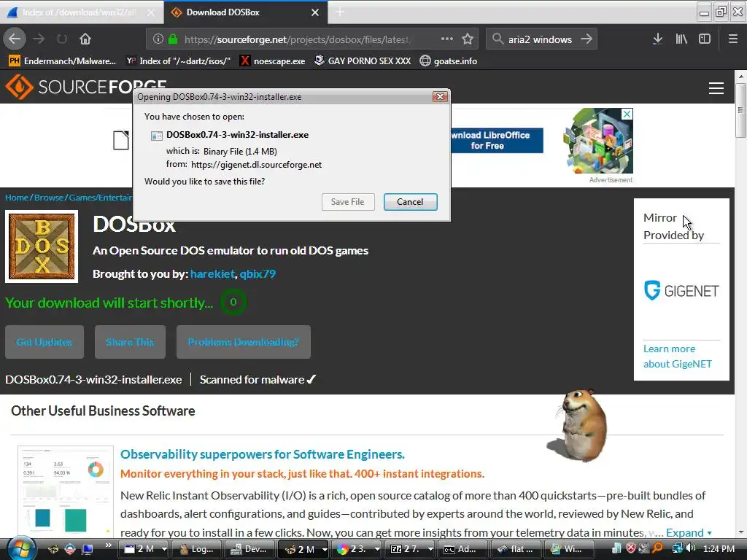Click the red X security tray icon
747x560 pixels.
[631, 548]
